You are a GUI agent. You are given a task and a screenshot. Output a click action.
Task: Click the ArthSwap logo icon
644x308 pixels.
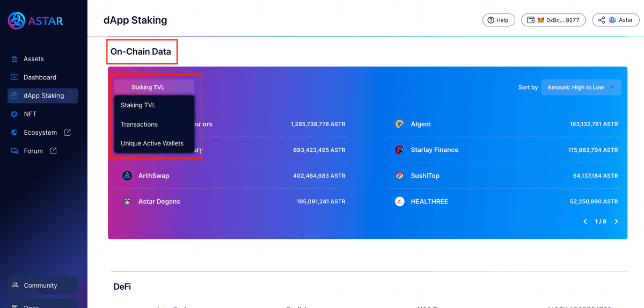pyautogui.click(x=127, y=176)
